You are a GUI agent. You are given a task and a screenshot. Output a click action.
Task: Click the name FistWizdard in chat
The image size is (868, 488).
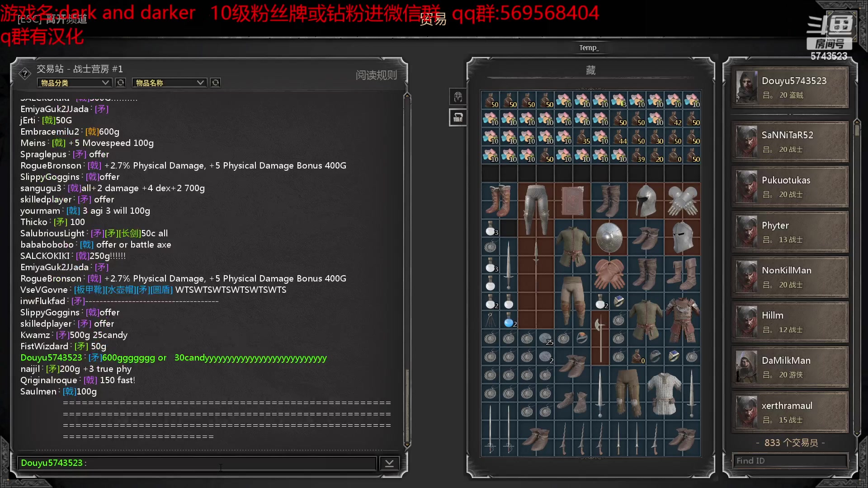(x=44, y=347)
